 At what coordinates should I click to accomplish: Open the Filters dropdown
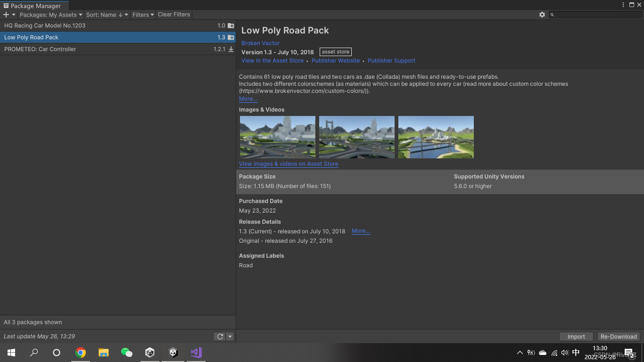(x=143, y=15)
